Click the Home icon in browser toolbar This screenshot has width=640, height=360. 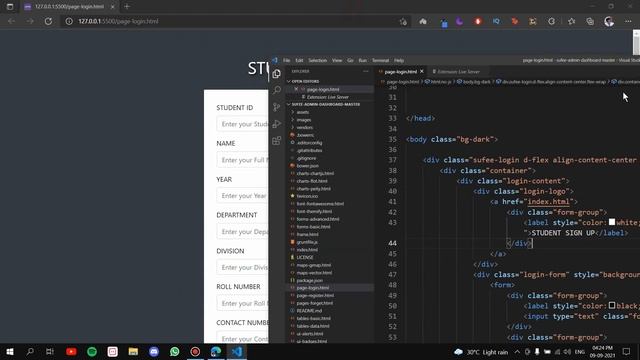coord(423,21)
